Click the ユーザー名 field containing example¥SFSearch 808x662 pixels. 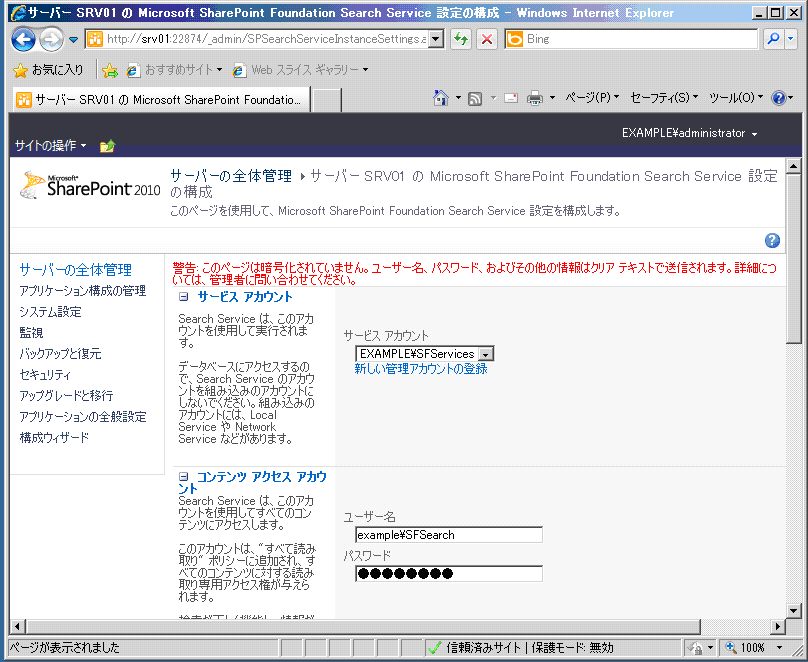pyautogui.click(x=449, y=535)
